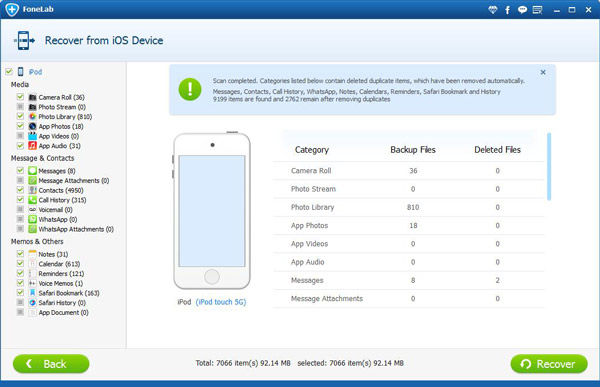Open the diamond upgrade icon in title bar
The image size is (600, 387).
(x=493, y=10)
